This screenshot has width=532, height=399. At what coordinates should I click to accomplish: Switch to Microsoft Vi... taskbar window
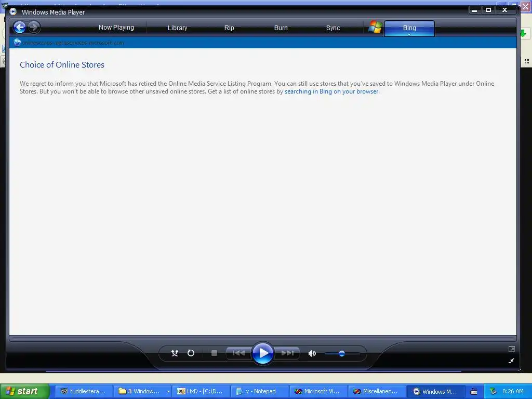(318, 391)
